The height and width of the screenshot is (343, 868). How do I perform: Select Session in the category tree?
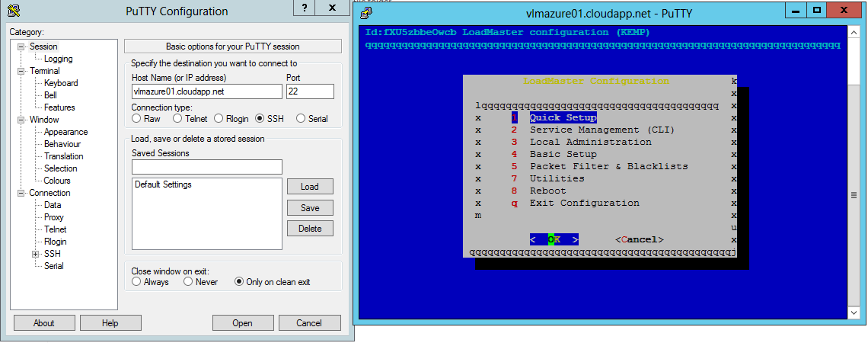point(43,46)
